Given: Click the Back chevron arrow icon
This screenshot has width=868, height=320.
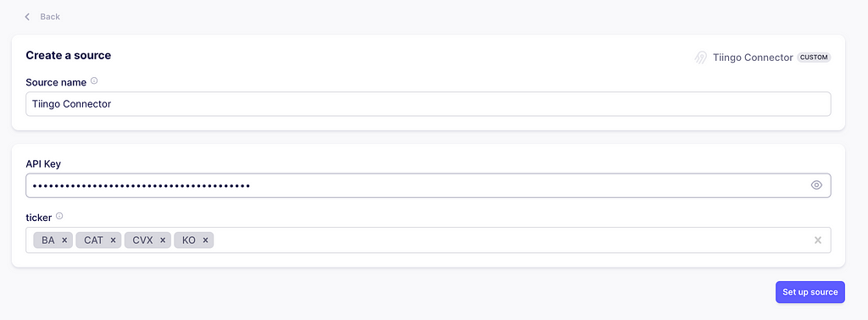Looking at the screenshot, I should [x=27, y=17].
